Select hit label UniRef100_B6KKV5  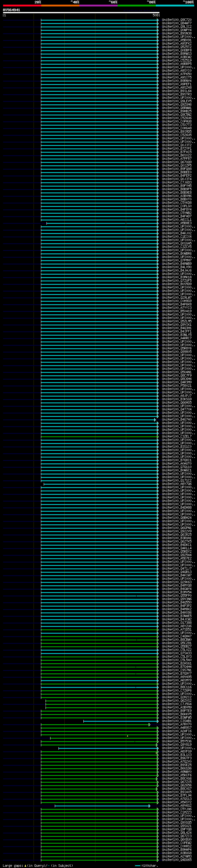tap(176, 714)
